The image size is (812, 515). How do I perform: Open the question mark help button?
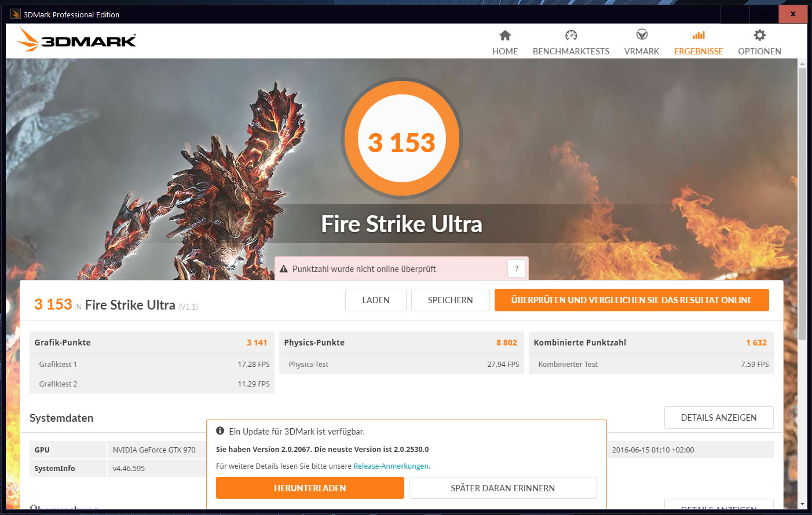click(517, 268)
